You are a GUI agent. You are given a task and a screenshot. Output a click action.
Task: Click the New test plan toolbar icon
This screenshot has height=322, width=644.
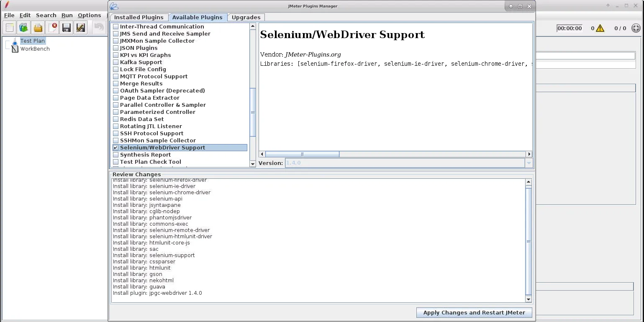[10, 28]
